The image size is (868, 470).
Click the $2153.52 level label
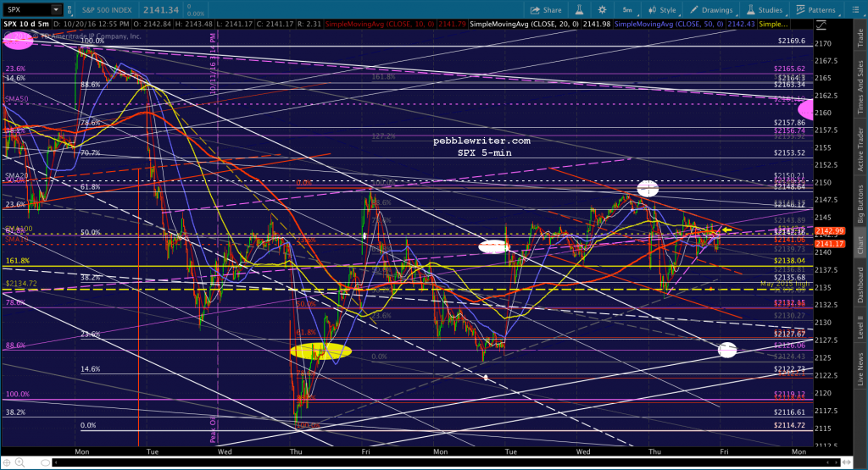791,153
